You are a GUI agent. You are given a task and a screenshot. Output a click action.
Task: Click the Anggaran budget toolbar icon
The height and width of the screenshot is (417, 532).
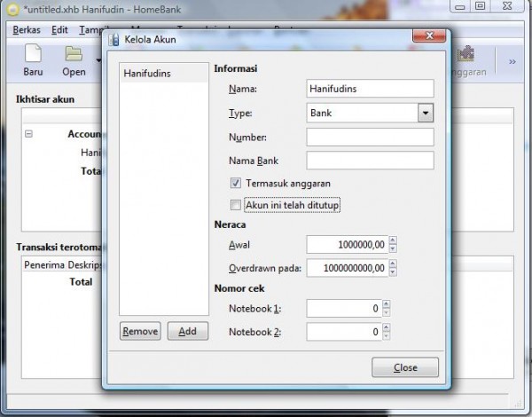(466, 58)
